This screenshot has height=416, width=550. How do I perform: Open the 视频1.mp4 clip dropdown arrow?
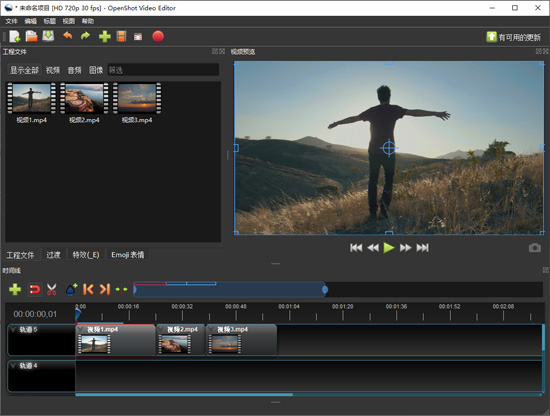point(81,329)
